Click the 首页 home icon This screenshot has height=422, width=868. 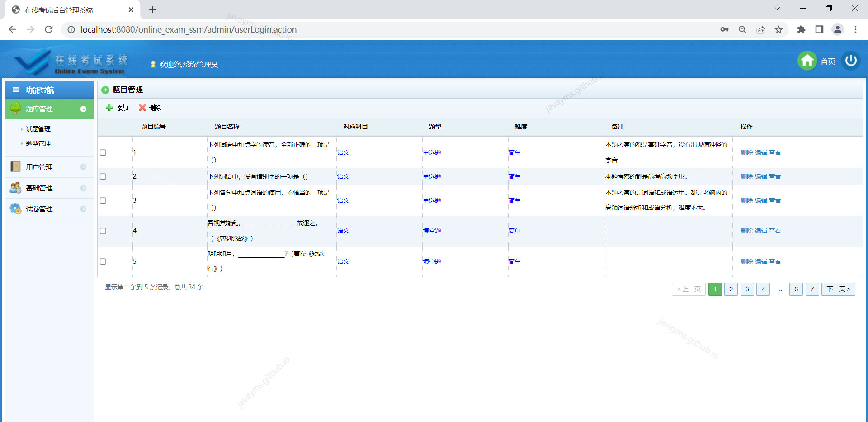coord(807,61)
